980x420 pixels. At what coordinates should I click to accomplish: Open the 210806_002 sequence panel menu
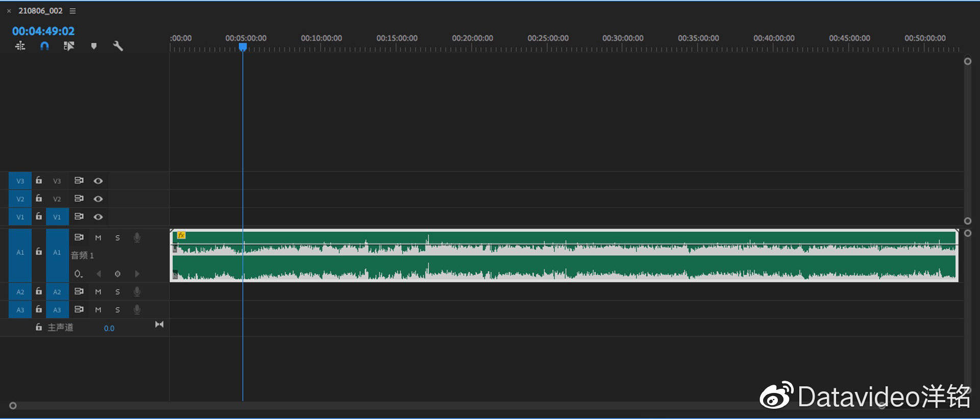(x=72, y=11)
